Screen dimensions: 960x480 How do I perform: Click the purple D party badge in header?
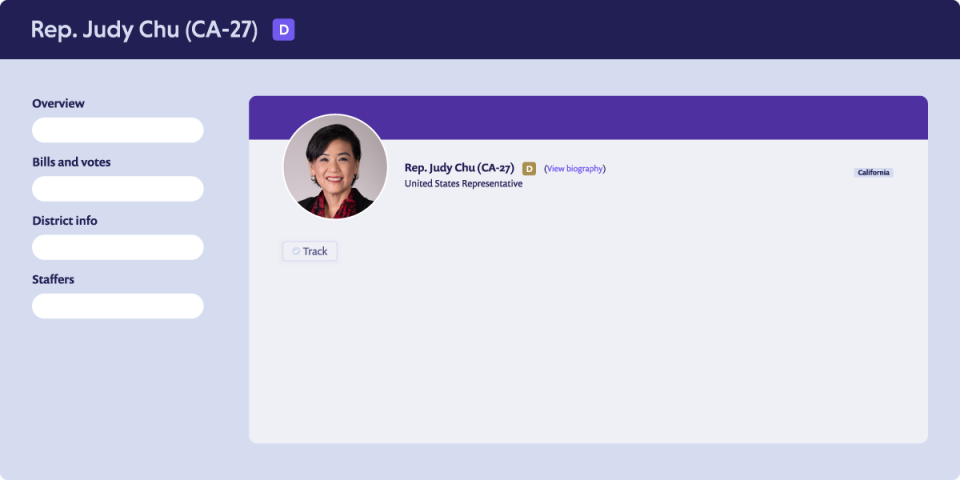[283, 30]
